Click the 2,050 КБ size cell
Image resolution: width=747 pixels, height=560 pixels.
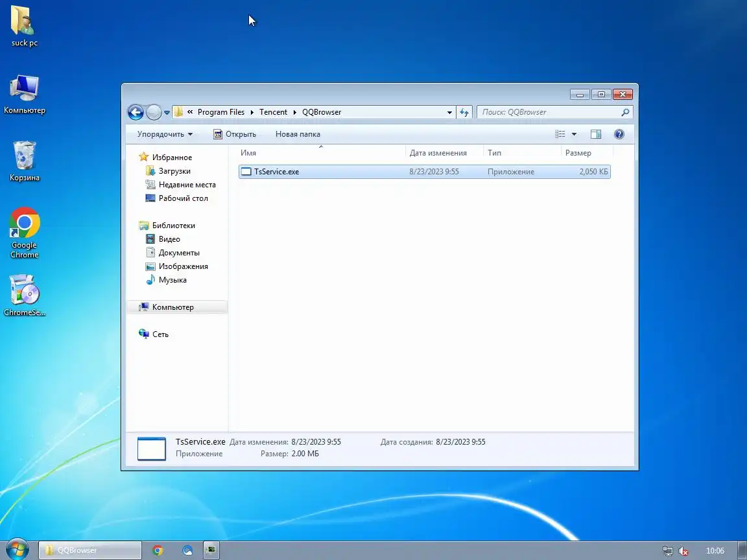593,172
